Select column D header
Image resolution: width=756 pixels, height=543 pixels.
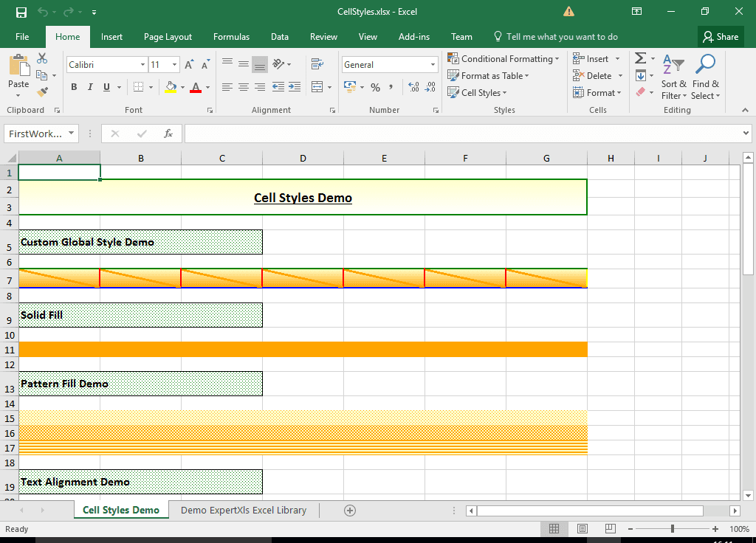point(303,158)
